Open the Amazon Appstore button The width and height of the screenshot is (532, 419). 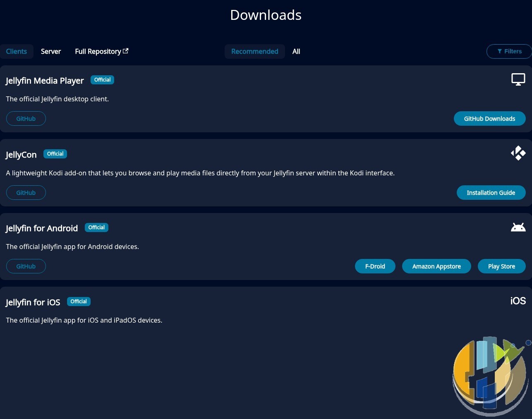point(436,266)
